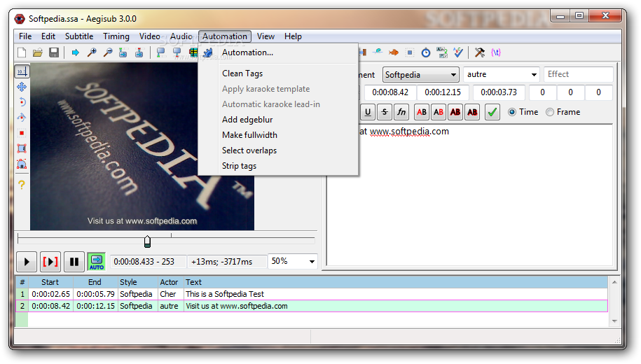Pick primary color with first AB button
The width and height of the screenshot is (641, 364).
tap(422, 112)
